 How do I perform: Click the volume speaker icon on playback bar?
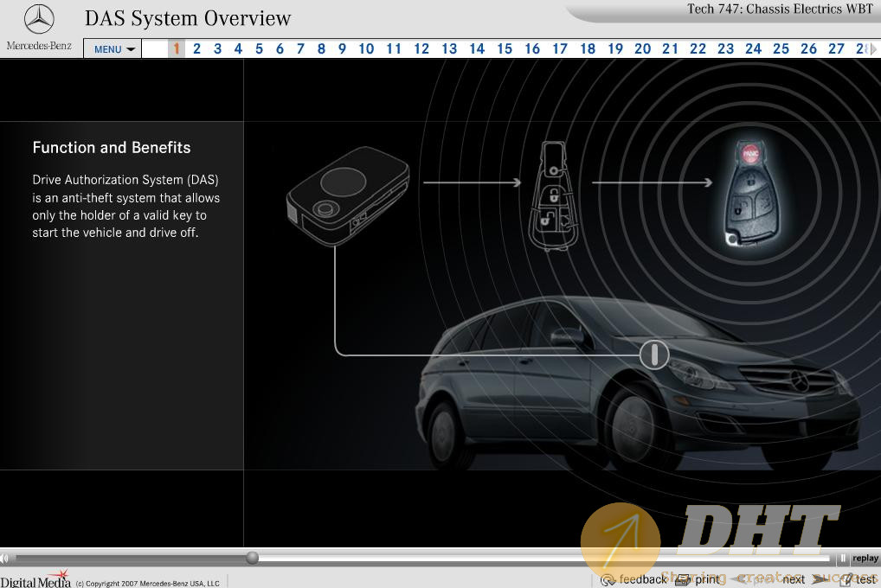pos(4,559)
